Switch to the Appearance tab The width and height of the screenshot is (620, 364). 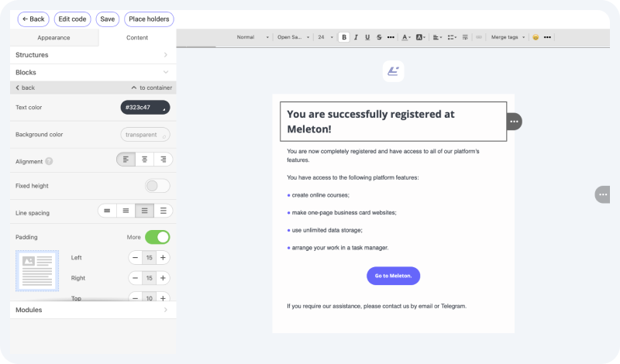click(53, 37)
